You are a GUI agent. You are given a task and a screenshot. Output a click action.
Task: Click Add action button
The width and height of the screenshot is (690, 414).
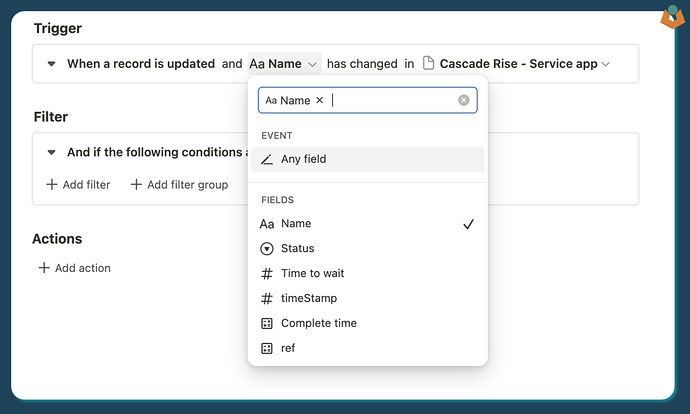(x=75, y=268)
